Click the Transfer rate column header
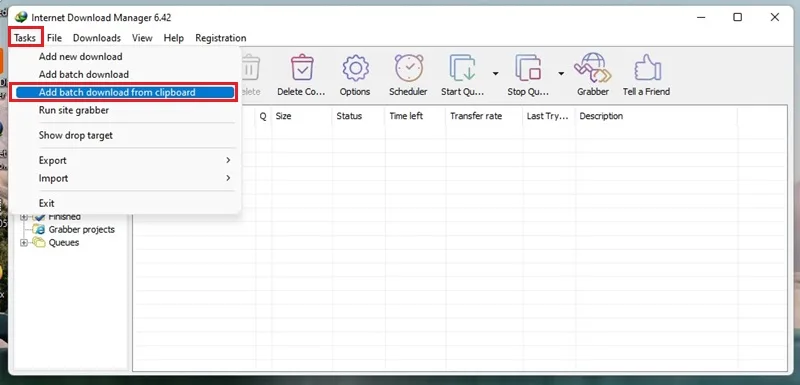This screenshot has height=385, width=800. pyautogui.click(x=476, y=116)
